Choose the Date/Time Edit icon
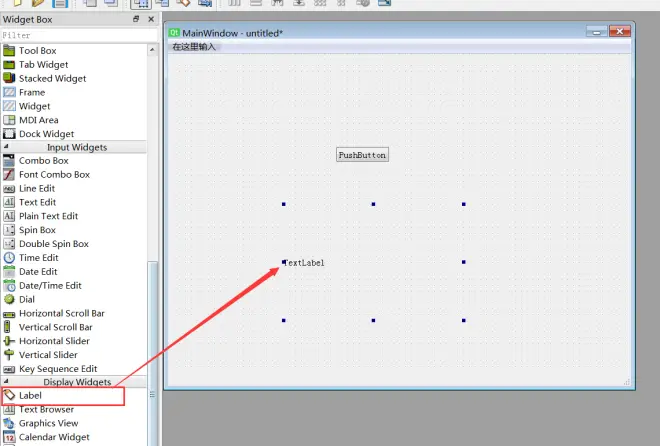This screenshot has width=660, height=446. [x=9, y=286]
